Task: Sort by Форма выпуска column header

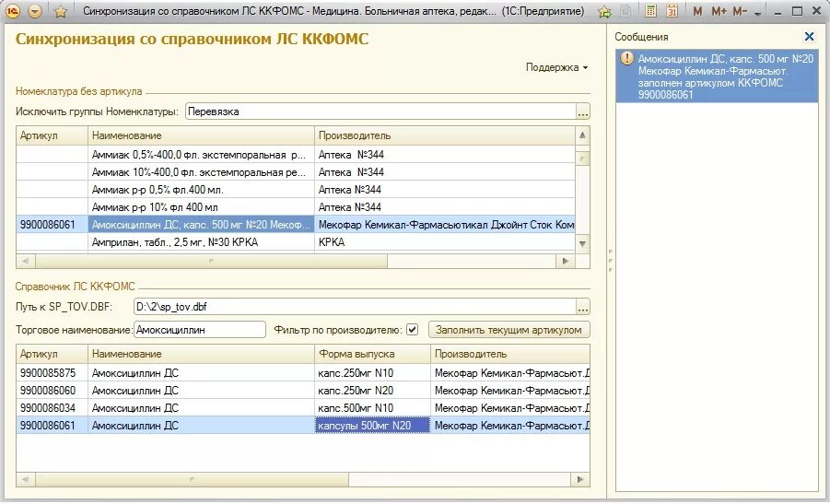Action: pyautogui.click(x=373, y=354)
